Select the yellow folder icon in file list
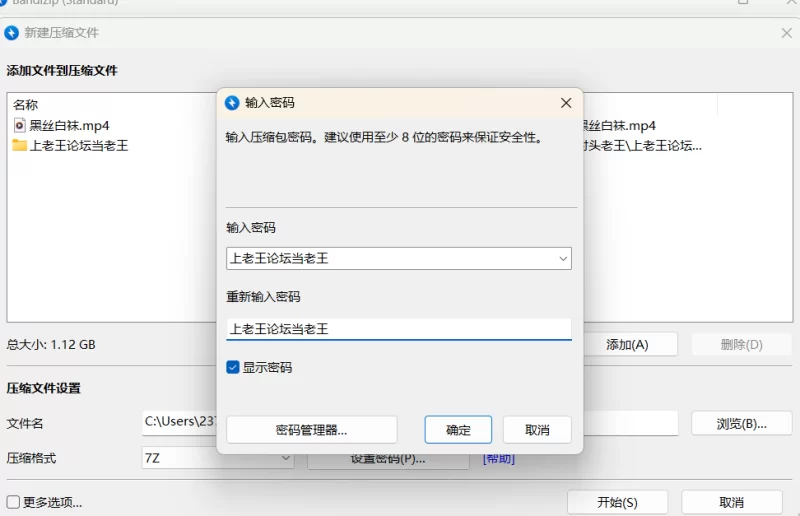800x516 pixels. point(20,145)
